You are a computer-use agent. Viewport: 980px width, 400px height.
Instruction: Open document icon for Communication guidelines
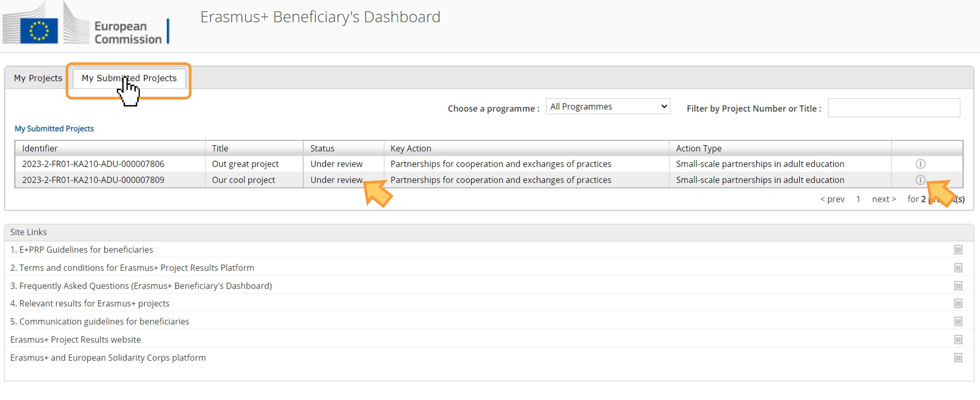tap(958, 322)
